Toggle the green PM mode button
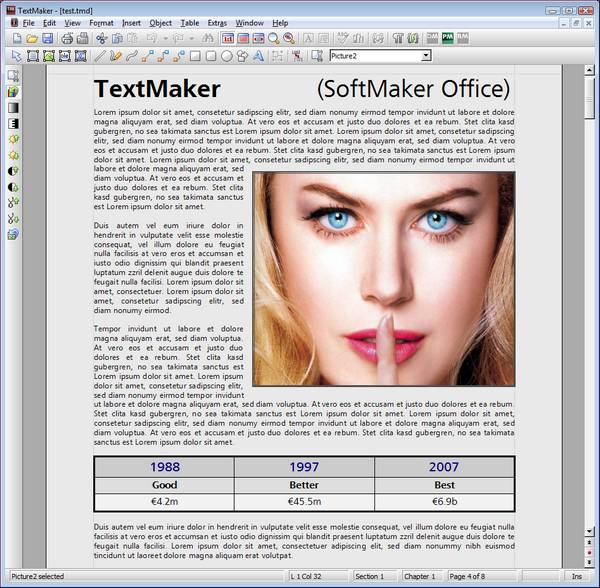The width and height of the screenshot is (600, 588). click(x=449, y=38)
